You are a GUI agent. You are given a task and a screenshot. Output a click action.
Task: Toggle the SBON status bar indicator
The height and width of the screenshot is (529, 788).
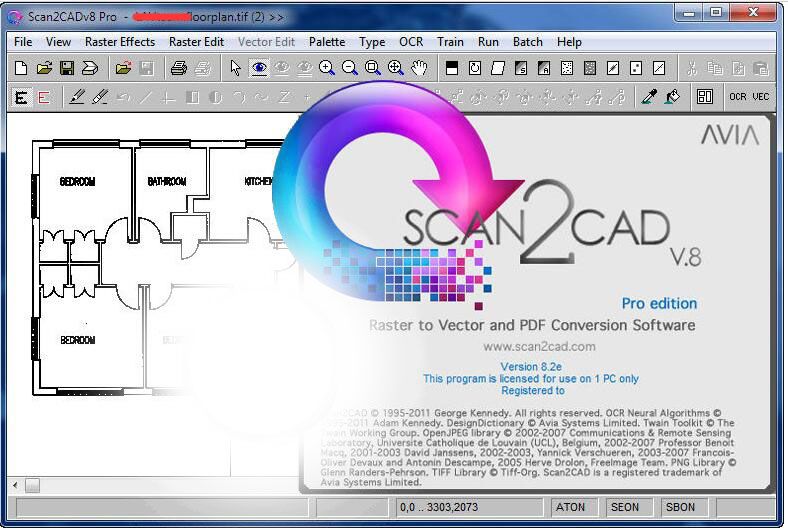pos(680,507)
